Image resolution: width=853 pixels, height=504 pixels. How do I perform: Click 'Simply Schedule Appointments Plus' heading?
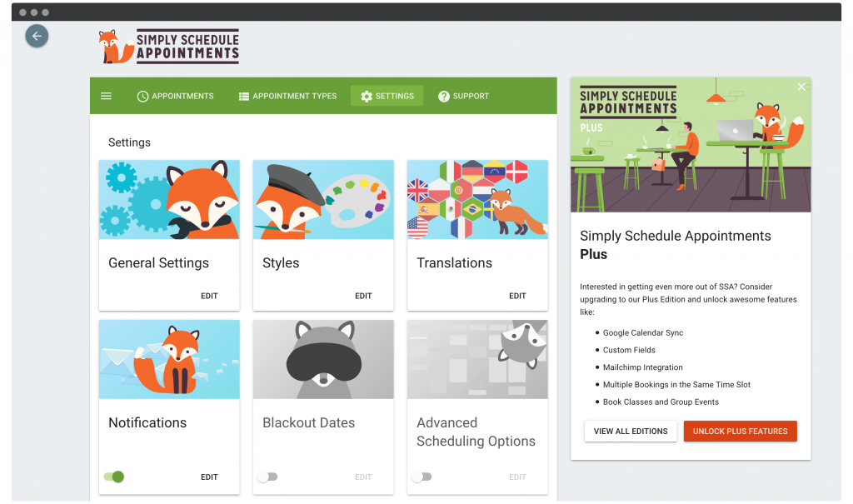point(675,245)
